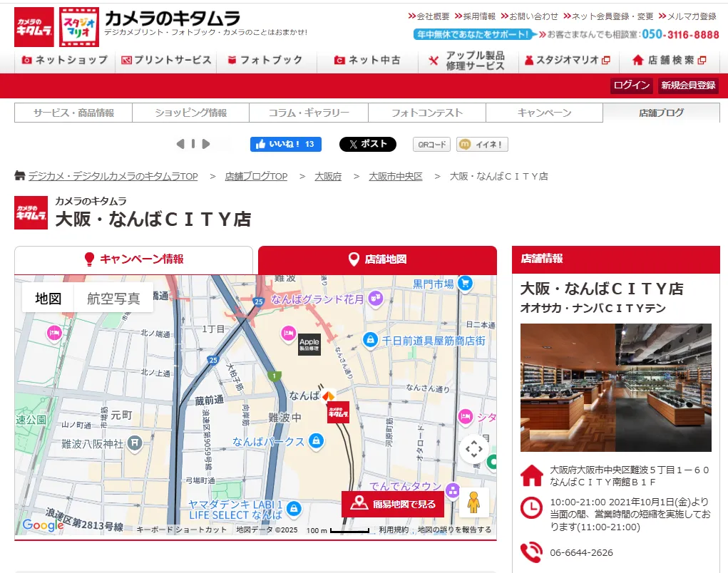
Task: Click the 黒門市場 shopping cart pin
Action: click(x=465, y=282)
